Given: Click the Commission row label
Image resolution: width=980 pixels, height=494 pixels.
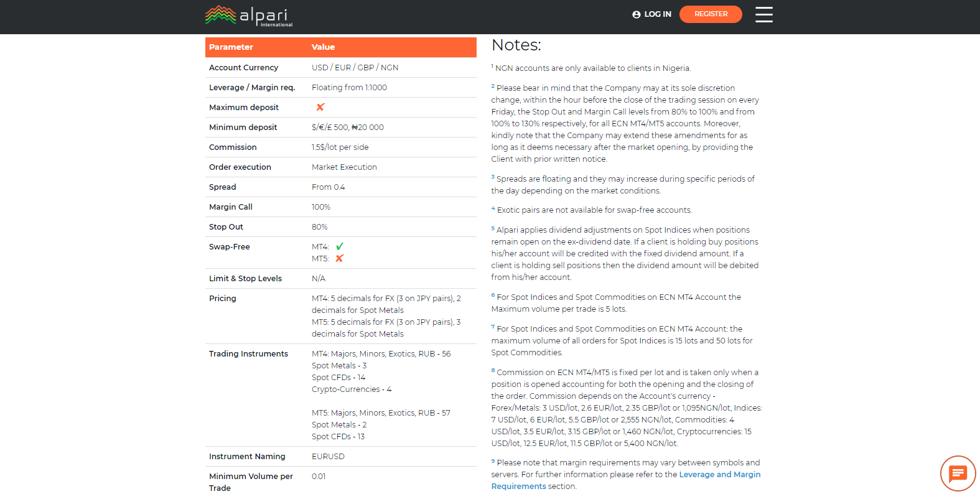Looking at the screenshot, I should click(233, 147).
